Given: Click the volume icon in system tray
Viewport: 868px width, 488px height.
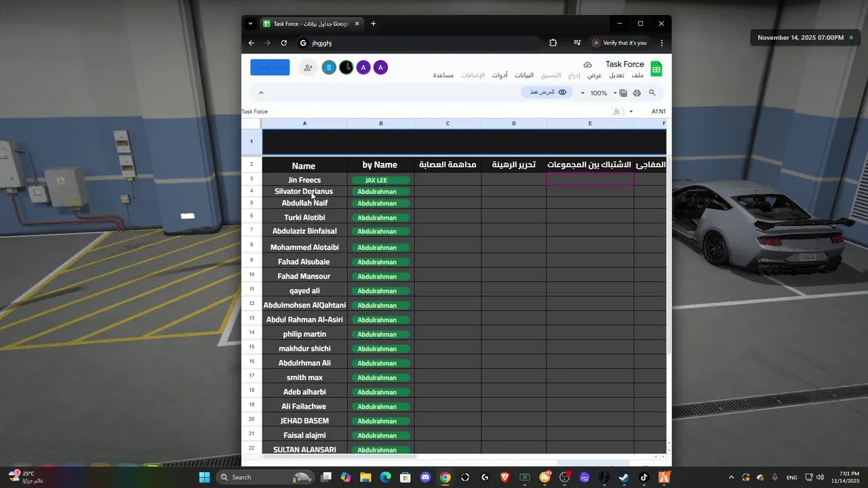Looking at the screenshot, I should pyautogui.click(x=821, y=477).
